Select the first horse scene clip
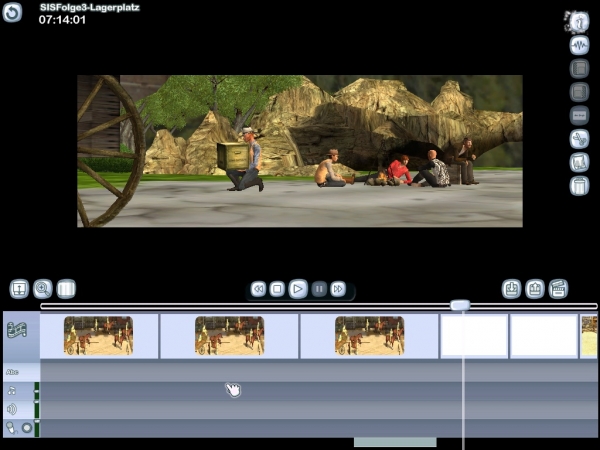 [99, 336]
